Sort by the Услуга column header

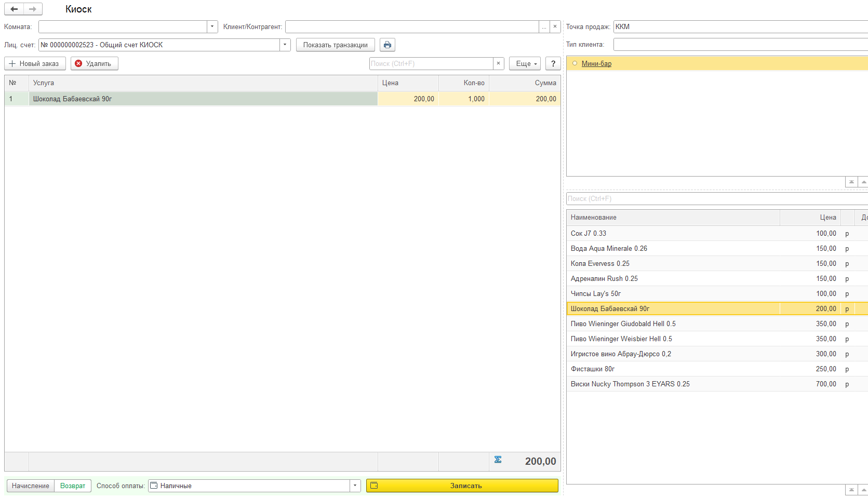click(203, 83)
